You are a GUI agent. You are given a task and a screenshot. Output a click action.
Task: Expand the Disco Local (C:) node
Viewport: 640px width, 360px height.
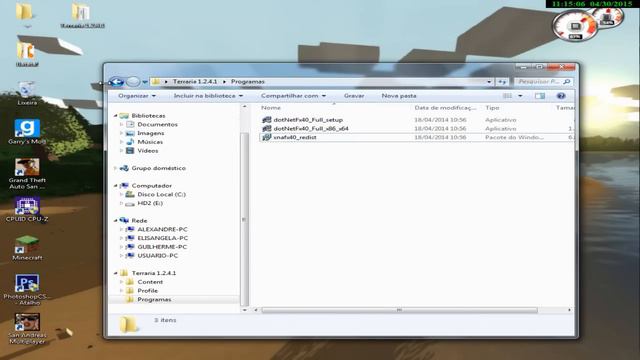(122, 194)
